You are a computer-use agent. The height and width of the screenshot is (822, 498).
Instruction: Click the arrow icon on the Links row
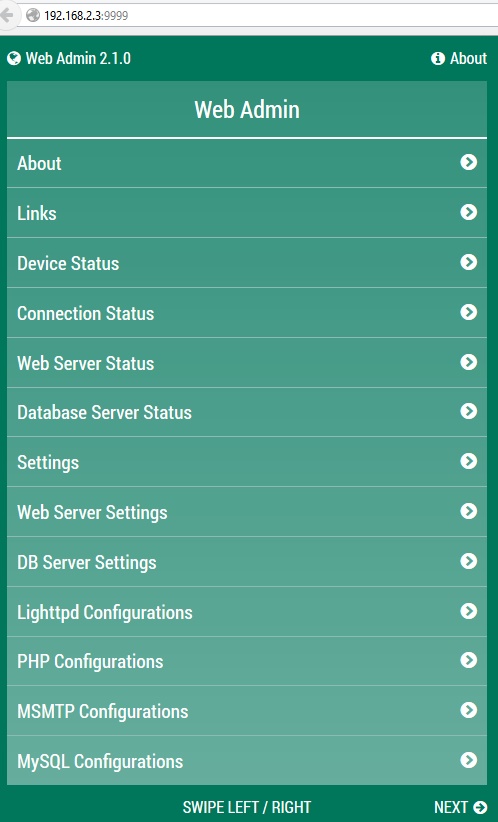tap(469, 212)
